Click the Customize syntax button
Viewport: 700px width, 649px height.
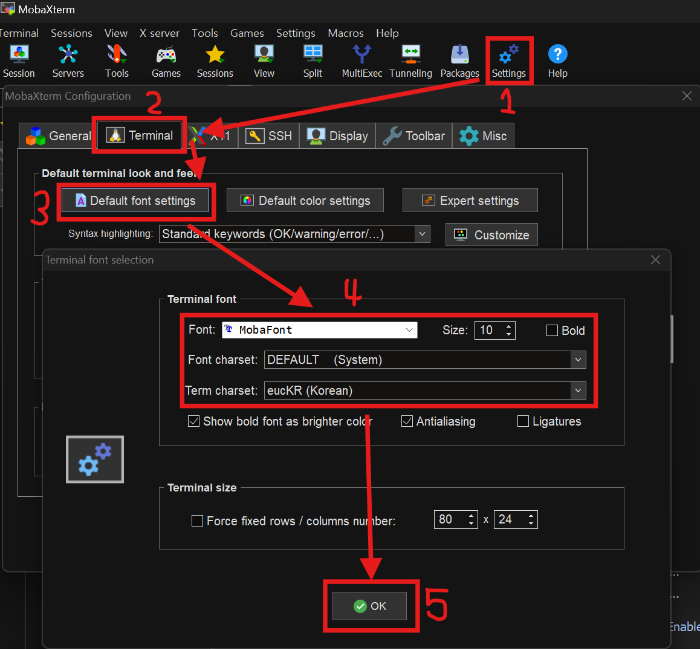(492, 235)
